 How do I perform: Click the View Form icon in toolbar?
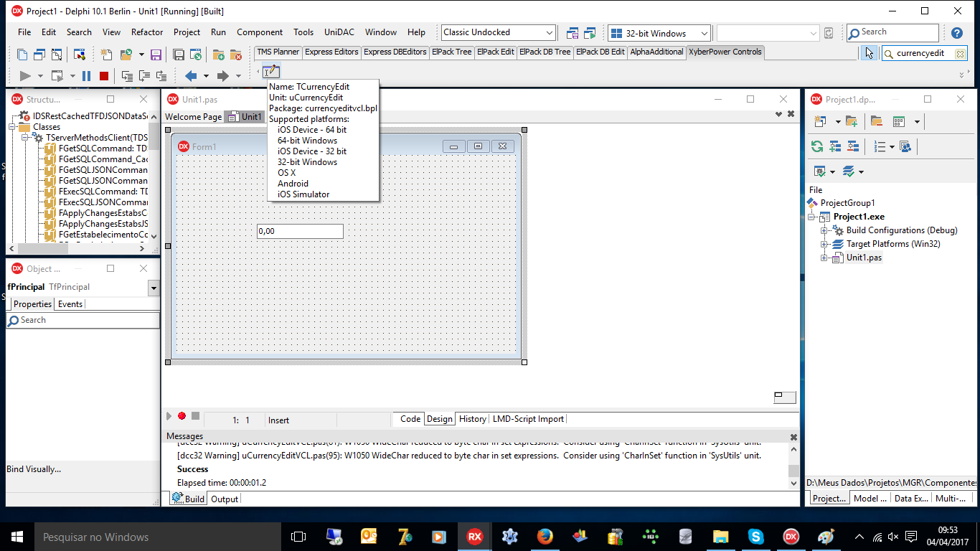tap(39, 55)
